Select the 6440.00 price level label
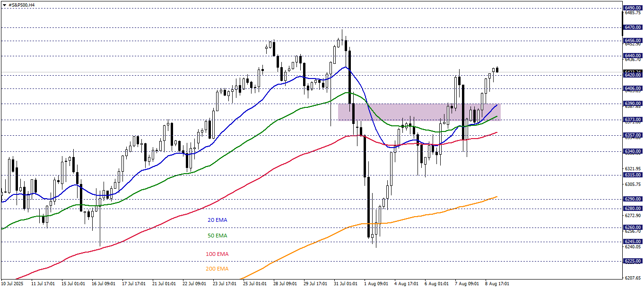This screenshot has height=289, width=644. [x=633, y=56]
